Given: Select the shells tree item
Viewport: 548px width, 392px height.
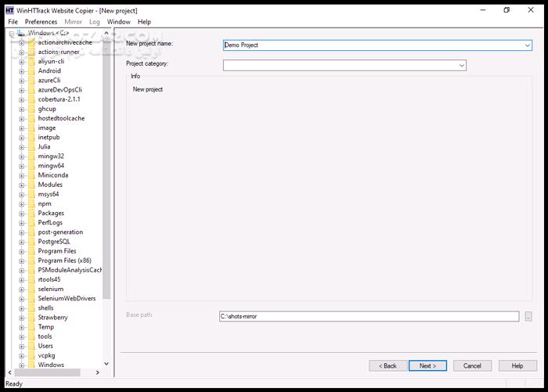Looking at the screenshot, I should pyautogui.click(x=45, y=308).
